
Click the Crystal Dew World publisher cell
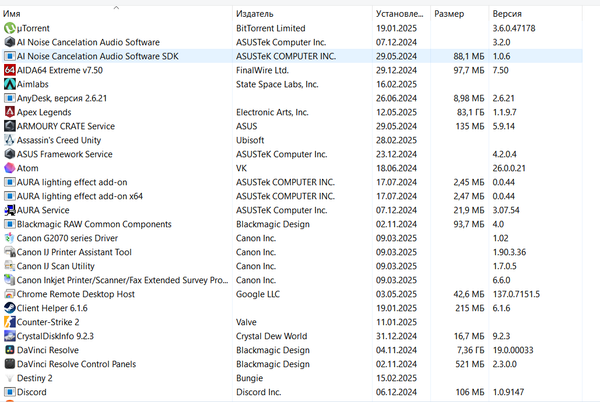click(271, 336)
